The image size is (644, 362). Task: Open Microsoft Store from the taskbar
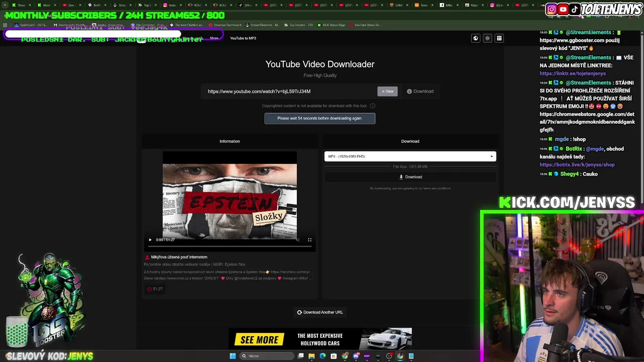pos(334,356)
